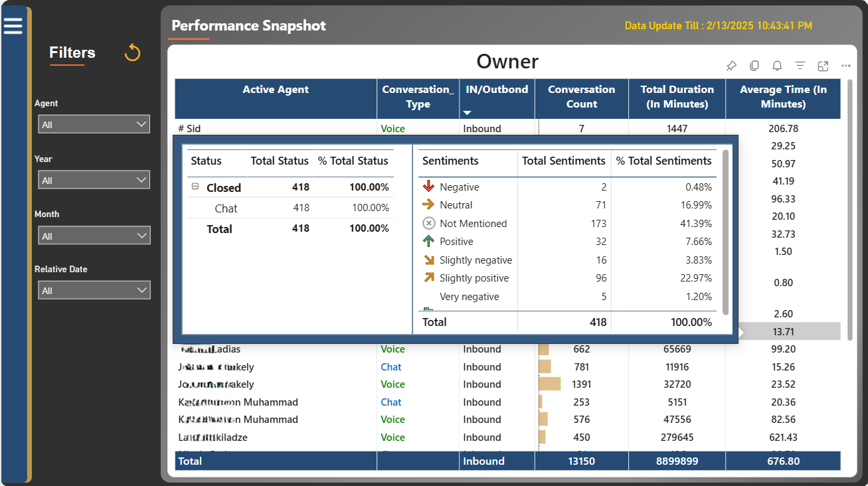
Task: Open the Month dropdown filter
Action: (x=92, y=236)
